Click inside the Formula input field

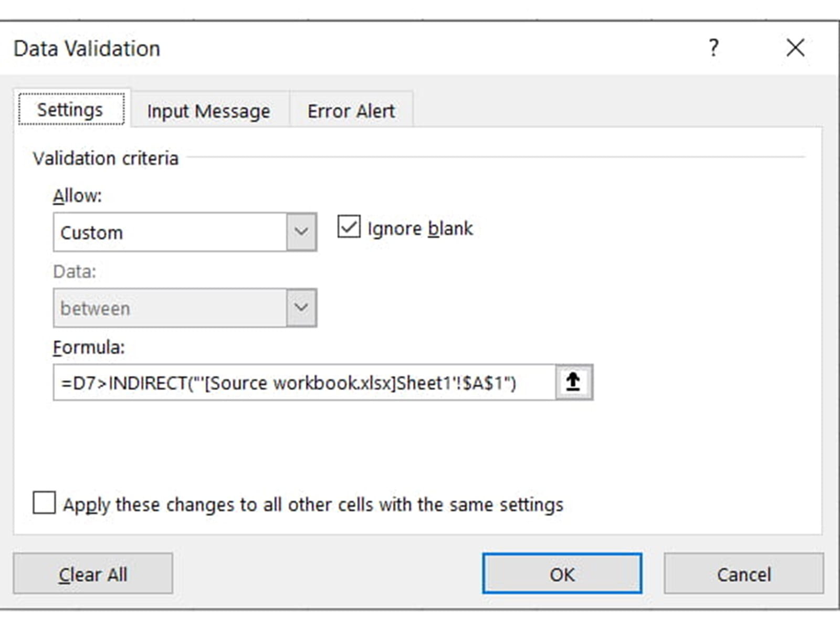tap(303, 383)
